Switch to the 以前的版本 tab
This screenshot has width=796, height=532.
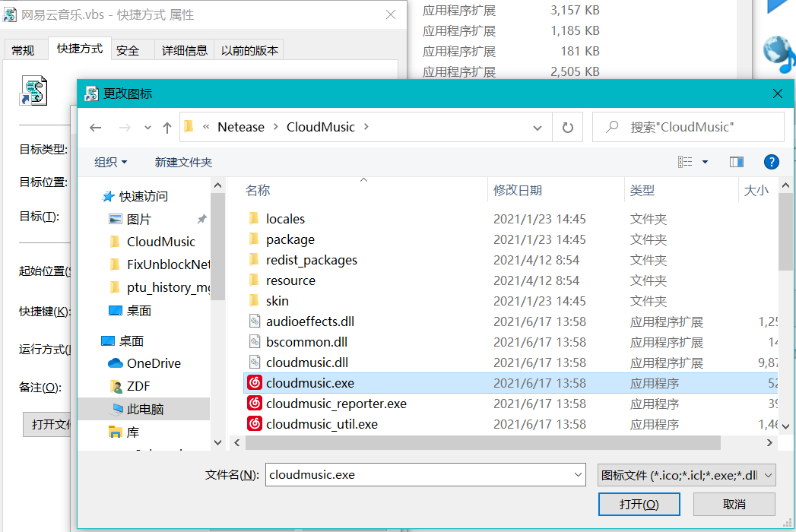point(249,50)
